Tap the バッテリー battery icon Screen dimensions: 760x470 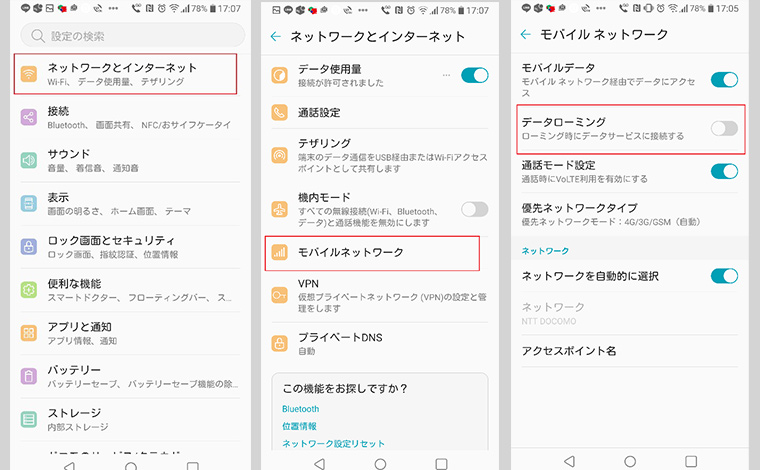(x=29, y=376)
